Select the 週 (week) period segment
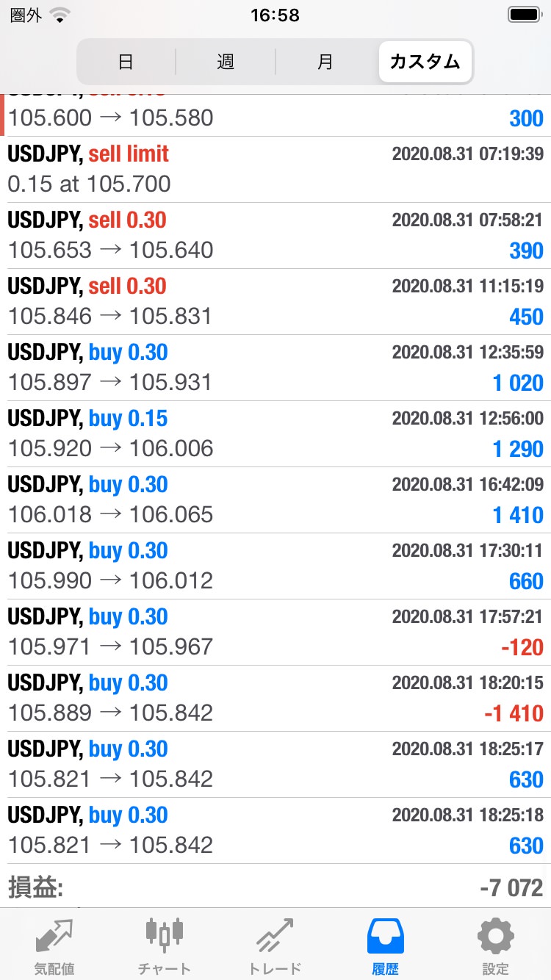 [x=226, y=62]
